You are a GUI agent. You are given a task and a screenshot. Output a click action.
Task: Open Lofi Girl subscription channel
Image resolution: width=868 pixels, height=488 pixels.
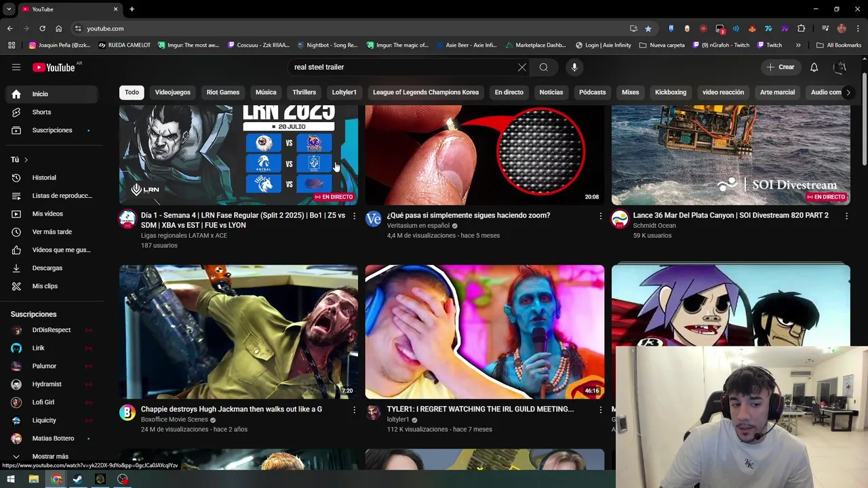click(x=51, y=402)
